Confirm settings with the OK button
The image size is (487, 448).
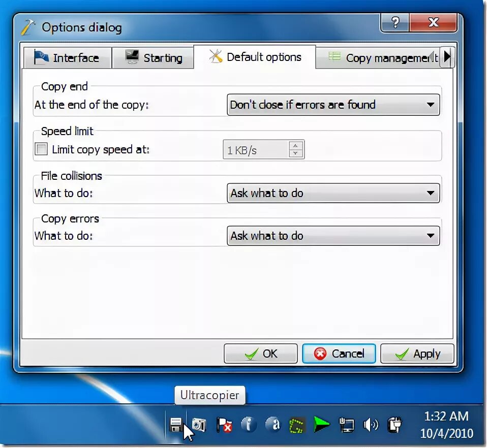(261, 354)
